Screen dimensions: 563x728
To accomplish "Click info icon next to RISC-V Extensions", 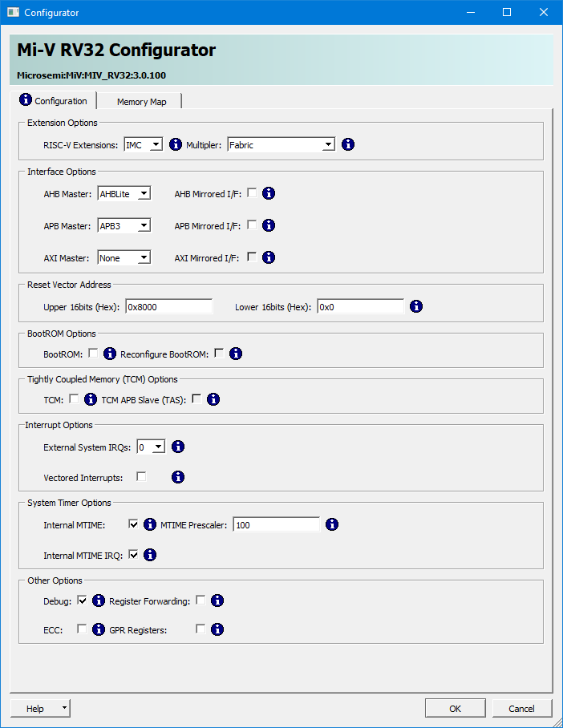I will coord(175,144).
